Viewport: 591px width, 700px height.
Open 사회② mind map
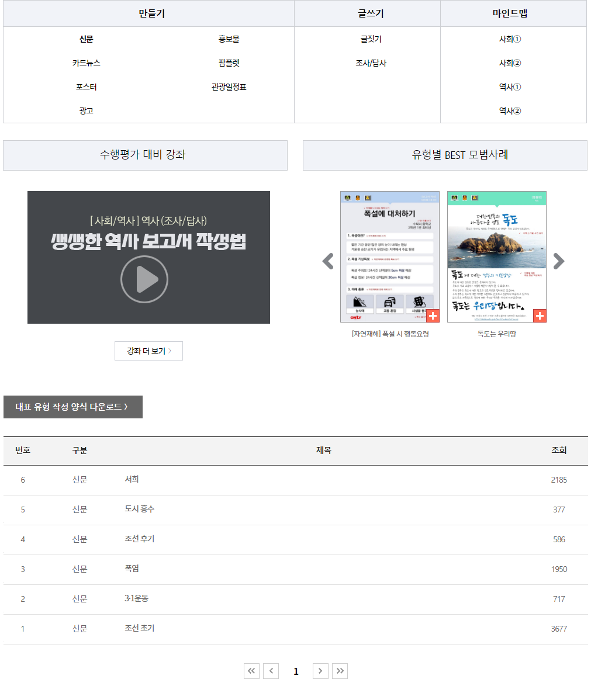point(510,63)
